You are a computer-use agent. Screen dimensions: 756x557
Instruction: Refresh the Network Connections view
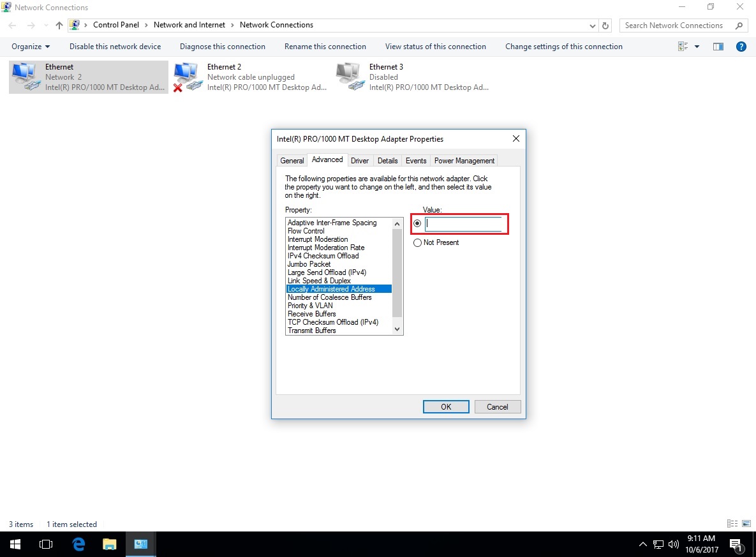pos(605,26)
